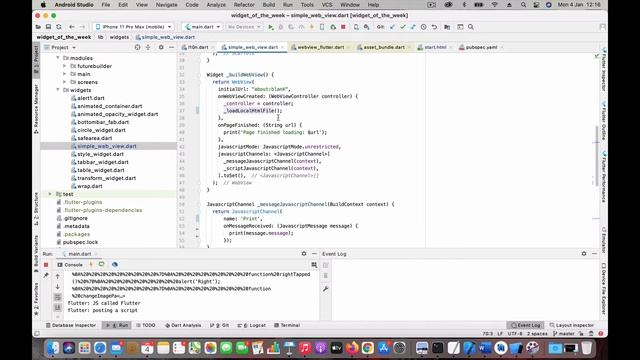The width and height of the screenshot is (640, 360).
Task: Open the No Devices dropdown
Action: [x=244, y=27]
